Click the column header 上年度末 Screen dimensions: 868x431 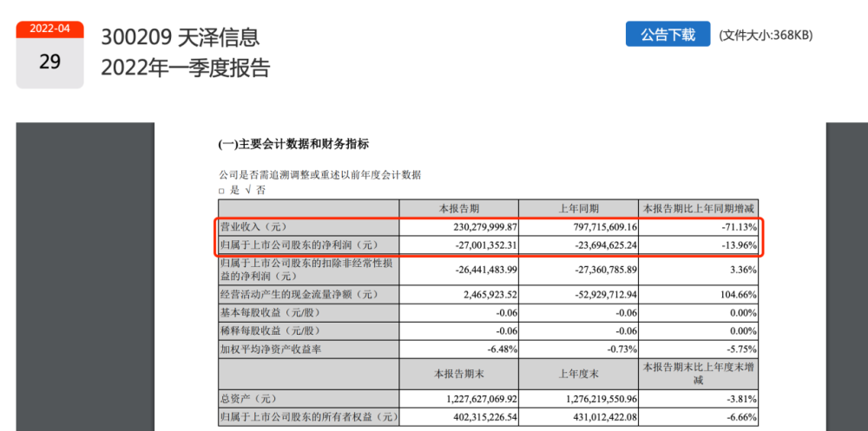click(578, 374)
